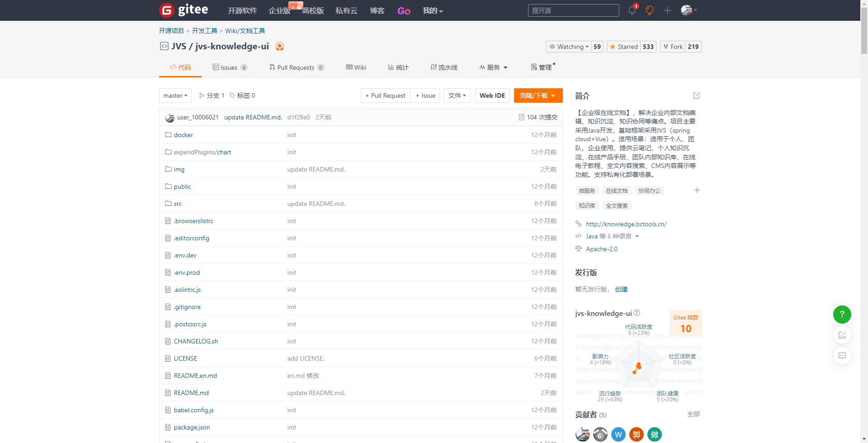The height and width of the screenshot is (443, 868).
Task: Click the 标签 0 tags link
Action: pyautogui.click(x=242, y=95)
